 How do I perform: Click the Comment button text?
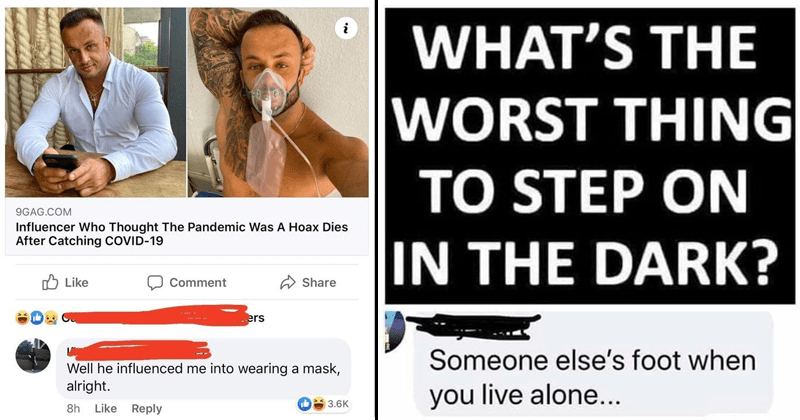[x=197, y=282]
